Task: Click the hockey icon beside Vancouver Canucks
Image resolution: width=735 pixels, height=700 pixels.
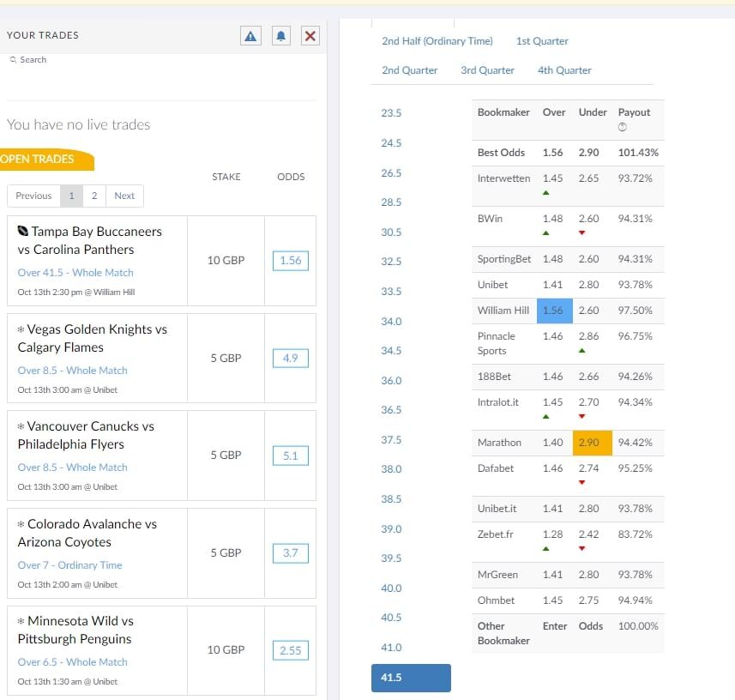Action: 21,426
